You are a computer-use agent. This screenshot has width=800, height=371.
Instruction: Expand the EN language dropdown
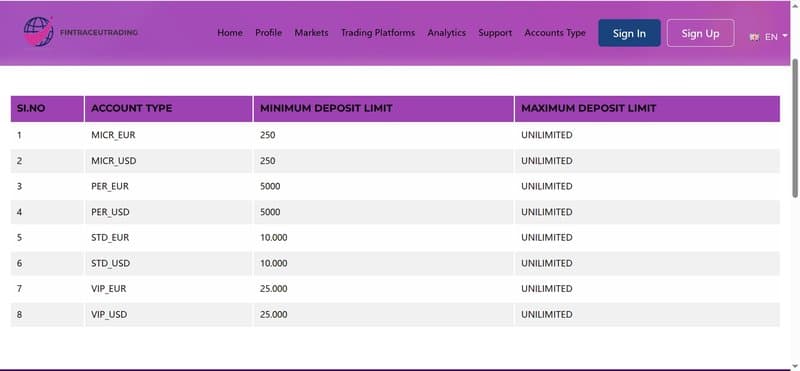(776, 37)
